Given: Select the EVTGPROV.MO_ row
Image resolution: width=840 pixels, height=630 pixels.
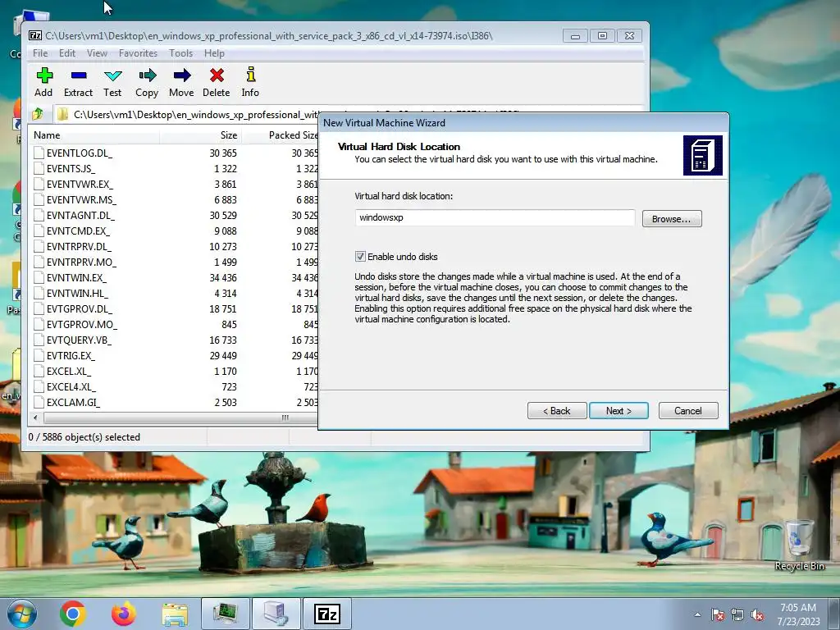Looking at the screenshot, I should [x=174, y=324].
